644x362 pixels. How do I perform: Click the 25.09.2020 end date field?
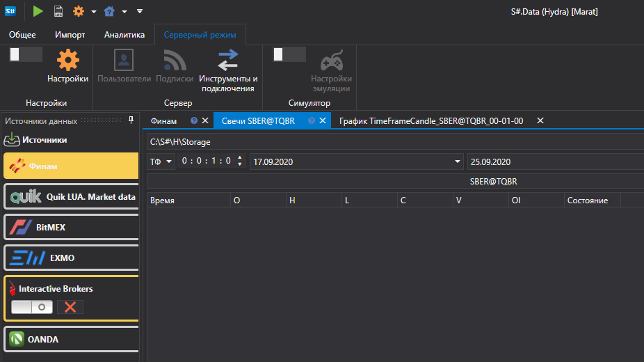[556, 162]
